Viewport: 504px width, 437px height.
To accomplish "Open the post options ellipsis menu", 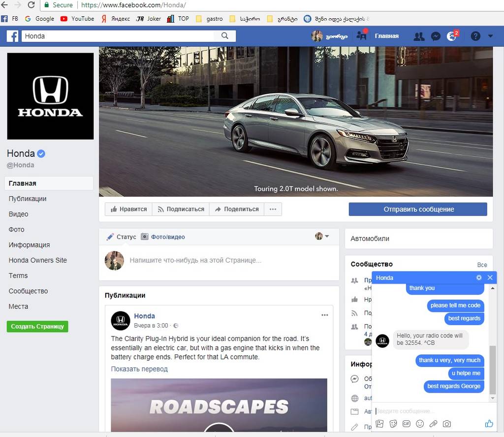I will coord(325,315).
